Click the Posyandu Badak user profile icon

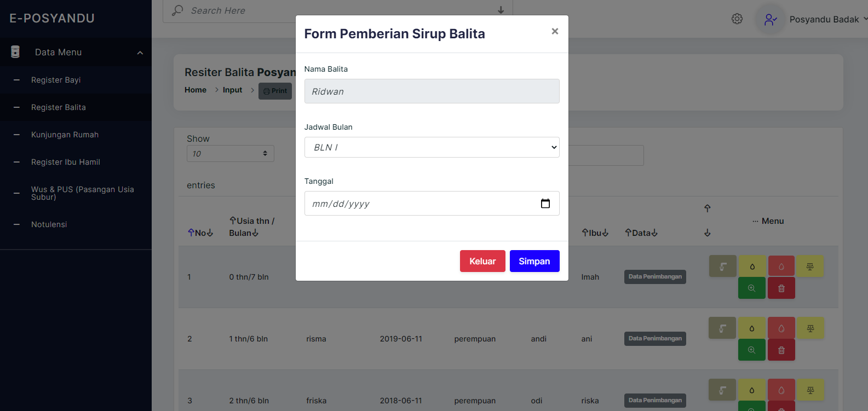tap(771, 20)
